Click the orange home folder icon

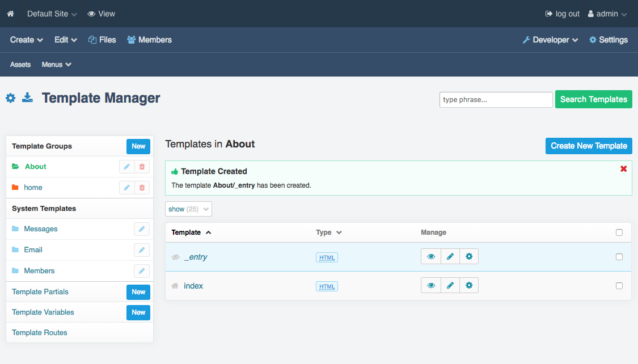[x=15, y=188]
